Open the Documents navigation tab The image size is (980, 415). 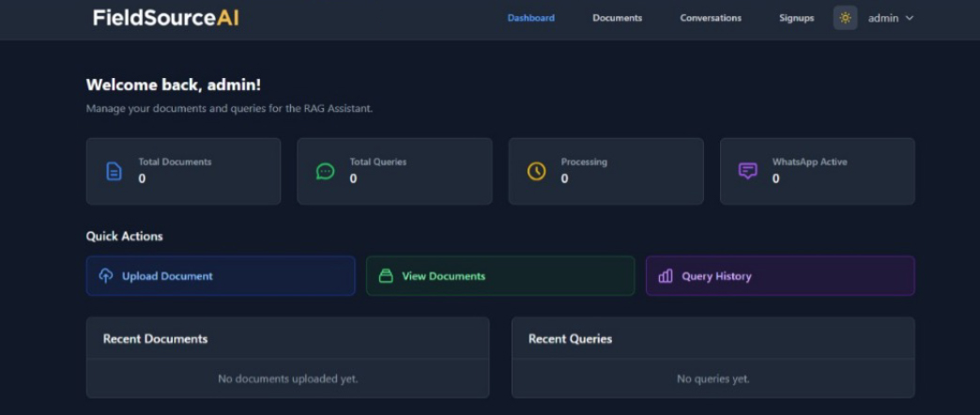[617, 18]
